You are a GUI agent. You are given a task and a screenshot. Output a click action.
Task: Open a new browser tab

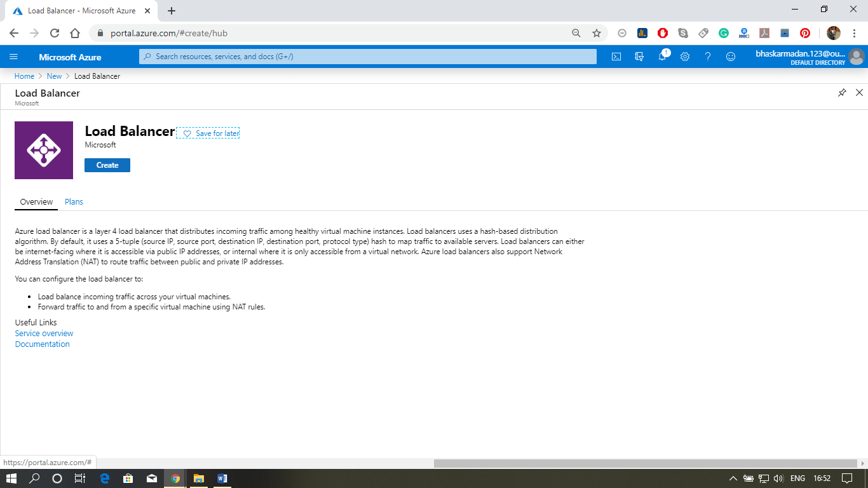pos(172,11)
